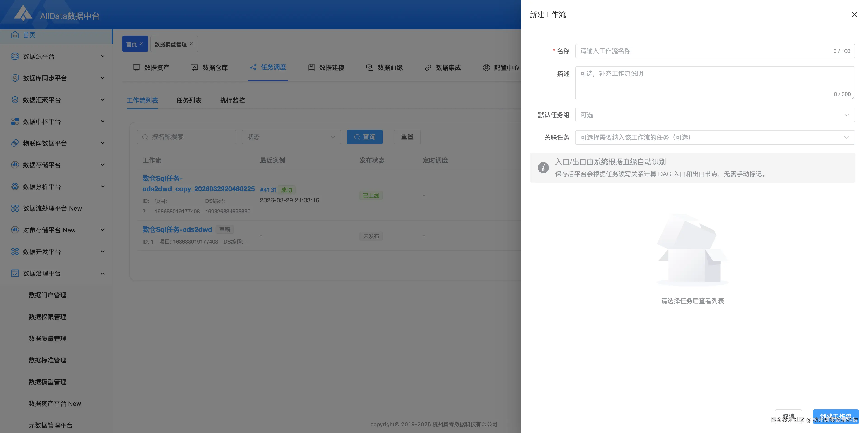This screenshot has height=433, width=868.
Task: Select the 数据资产 tab icon
Action: click(137, 67)
